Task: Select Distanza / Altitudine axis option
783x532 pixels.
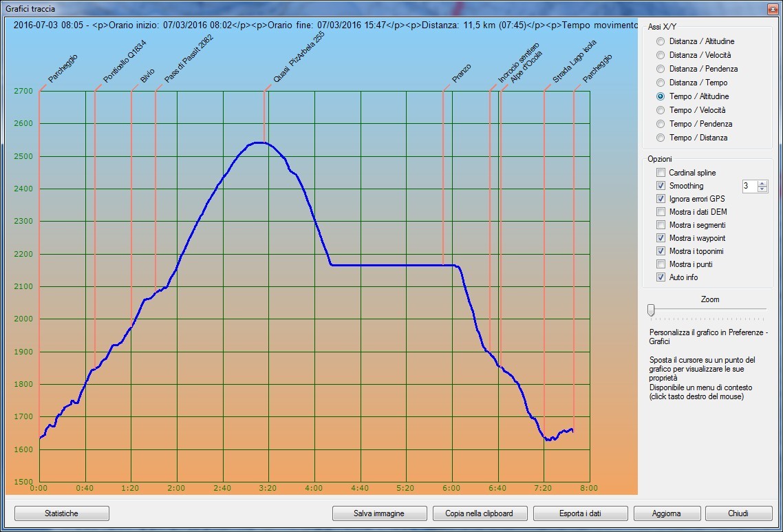Action: pos(661,41)
